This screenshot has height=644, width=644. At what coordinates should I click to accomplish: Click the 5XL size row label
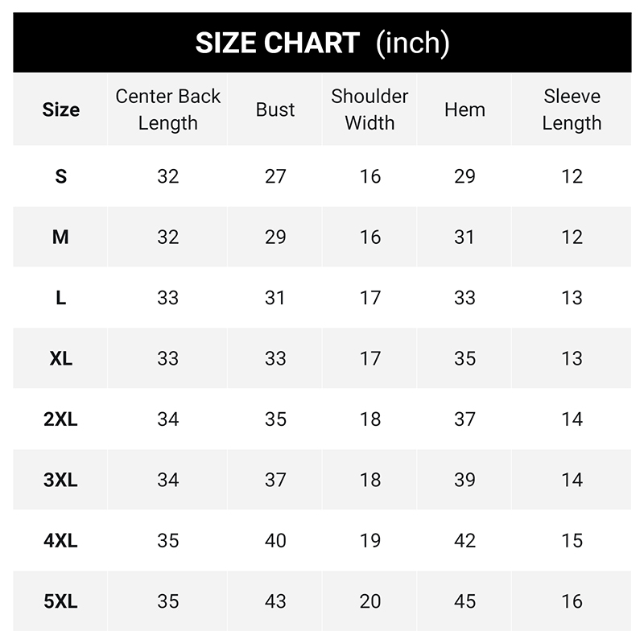click(x=61, y=601)
